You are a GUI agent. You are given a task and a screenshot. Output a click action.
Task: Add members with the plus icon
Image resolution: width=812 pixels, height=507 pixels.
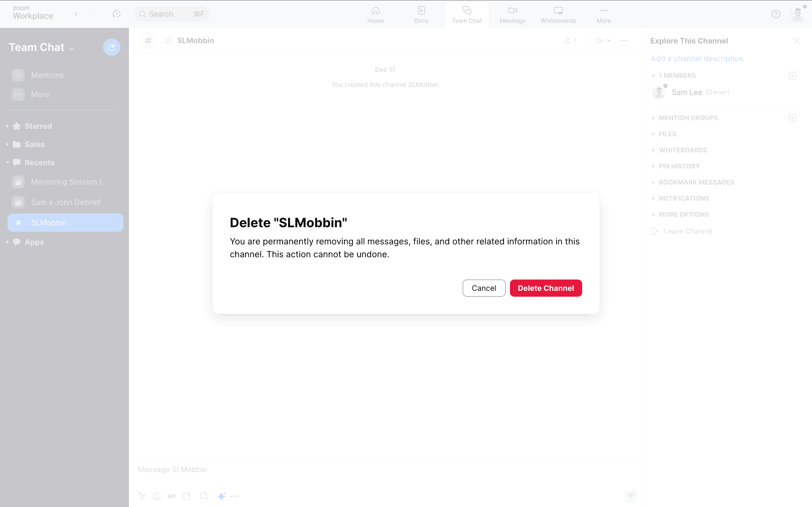pyautogui.click(x=793, y=75)
